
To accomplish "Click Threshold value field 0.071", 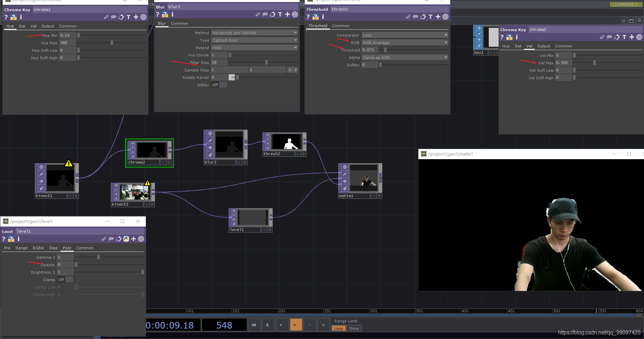I will pyautogui.click(x=370, y=50).
